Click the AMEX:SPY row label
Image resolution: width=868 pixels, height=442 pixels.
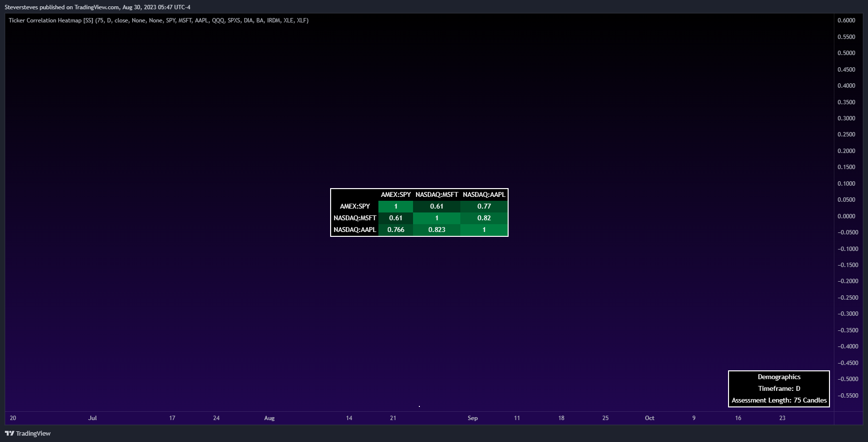[355, 206]
